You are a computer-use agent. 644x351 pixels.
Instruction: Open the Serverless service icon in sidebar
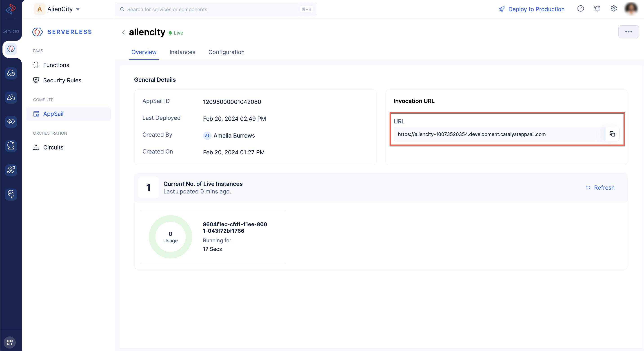[x=11, y=49]
